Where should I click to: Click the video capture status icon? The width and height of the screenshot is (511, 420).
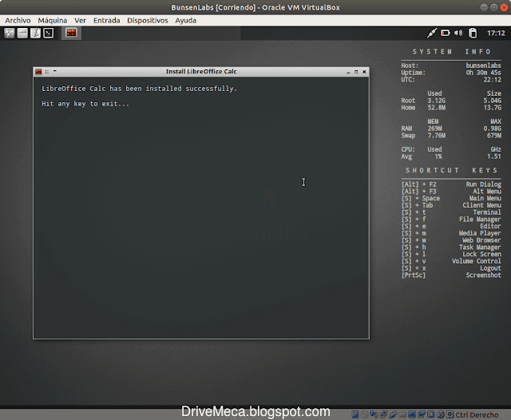[422, 414]
